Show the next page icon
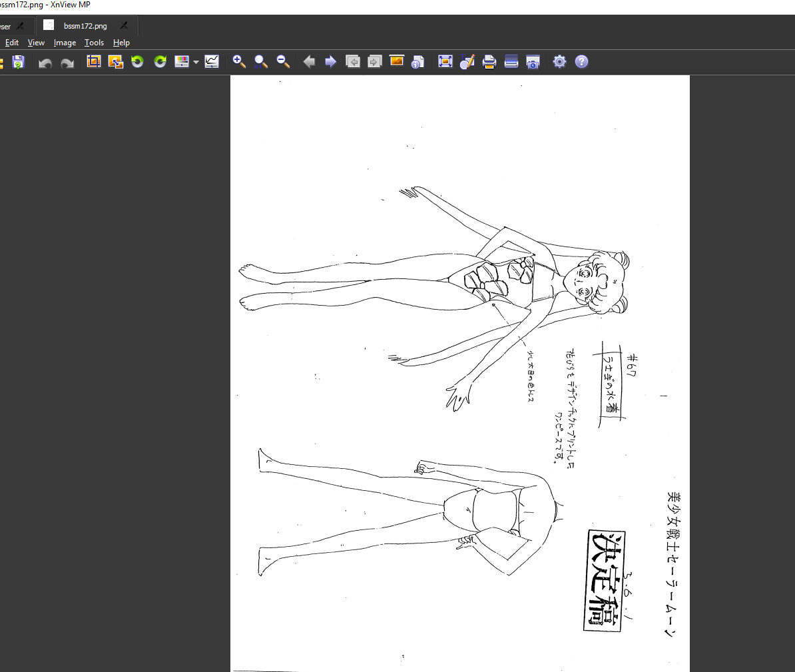Viewport: 795px width, 672px height. 374,62
